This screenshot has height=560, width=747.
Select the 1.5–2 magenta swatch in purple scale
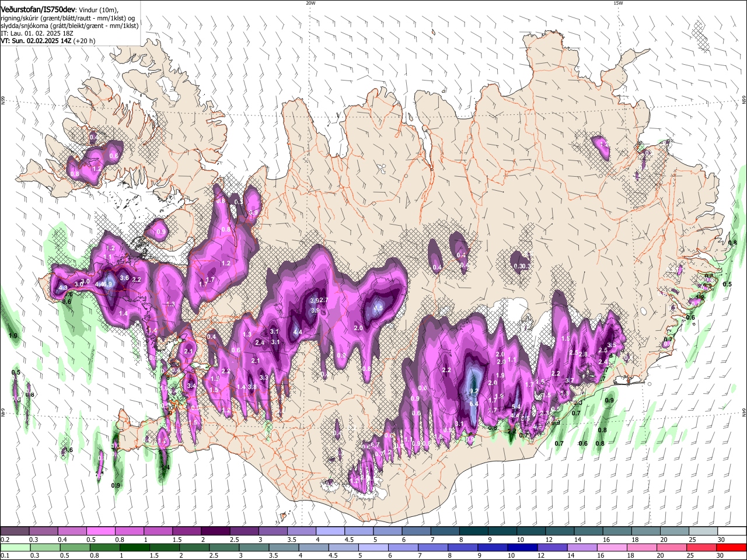pos(186,531)
